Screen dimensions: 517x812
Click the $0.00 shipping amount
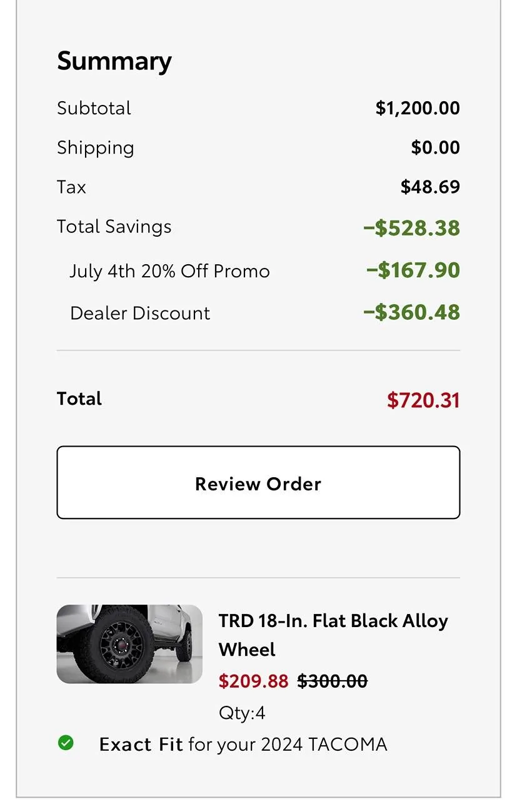point(435,148)
